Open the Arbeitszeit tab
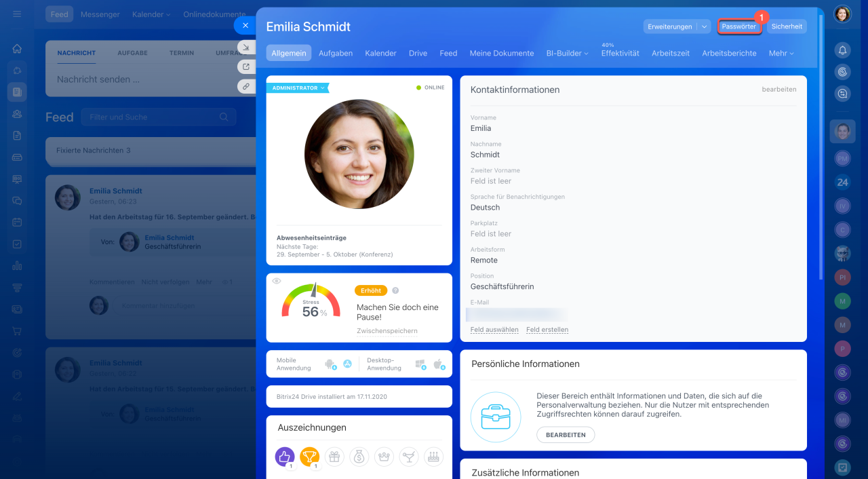The image size is (868, 479). point(671,53)
